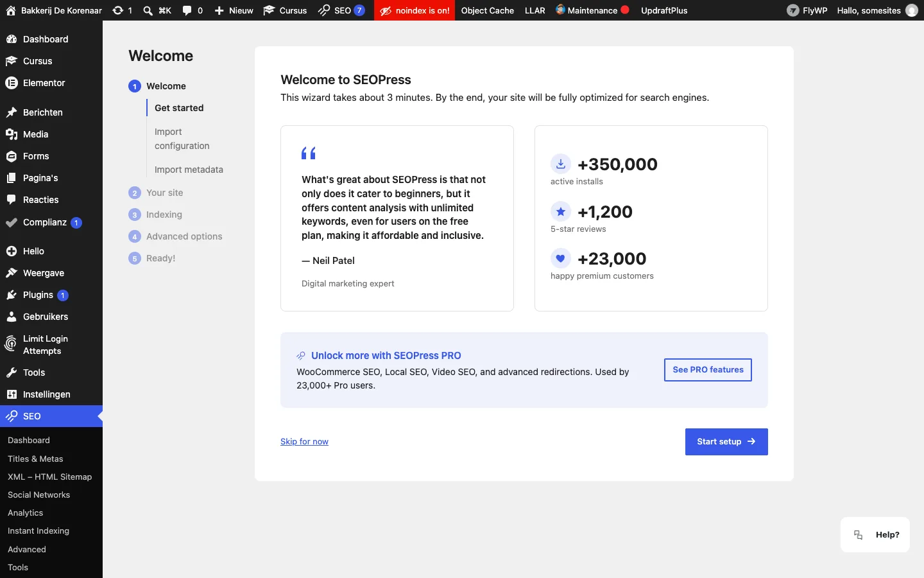924x578 pixels.
Task: Open the Help? widget button
Action: 875,534
